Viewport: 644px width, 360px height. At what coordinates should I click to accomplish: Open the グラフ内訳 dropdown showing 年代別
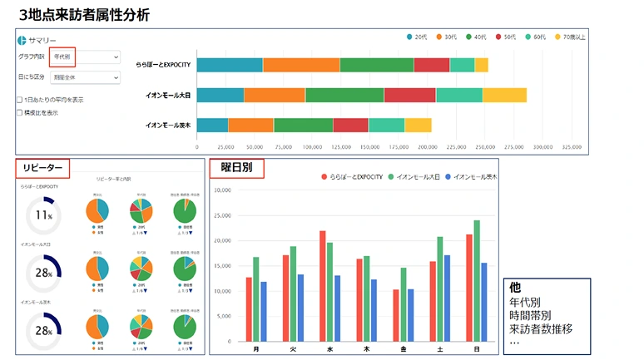click(86, 57)
